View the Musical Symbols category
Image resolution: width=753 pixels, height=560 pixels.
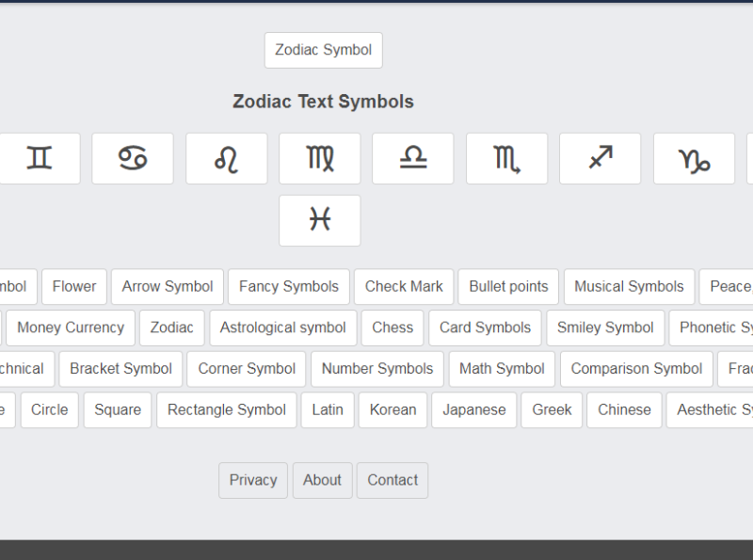point(628,286)
